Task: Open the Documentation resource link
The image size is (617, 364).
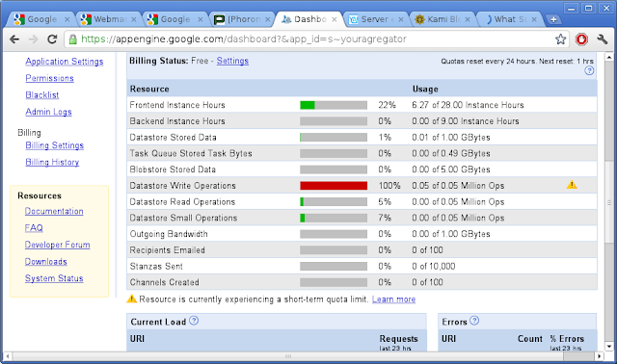Action: [x=54, y=211]
